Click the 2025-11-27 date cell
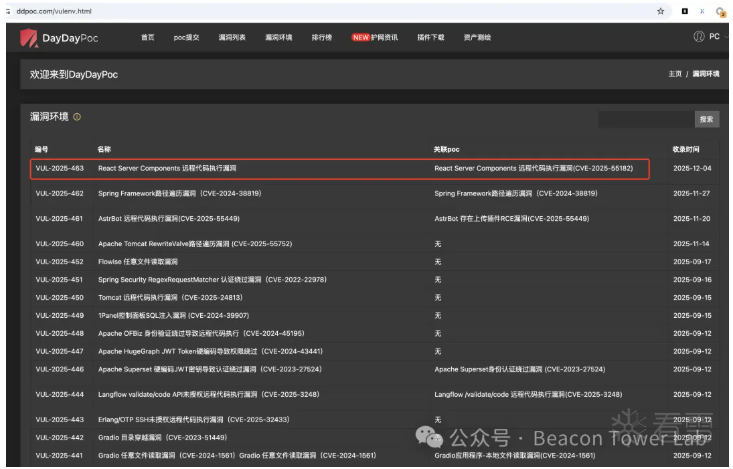 [691, 194]
